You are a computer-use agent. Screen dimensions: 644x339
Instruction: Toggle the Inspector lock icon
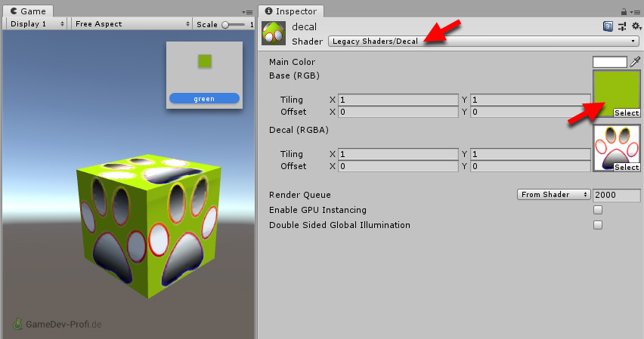click(x=624, y=11)
